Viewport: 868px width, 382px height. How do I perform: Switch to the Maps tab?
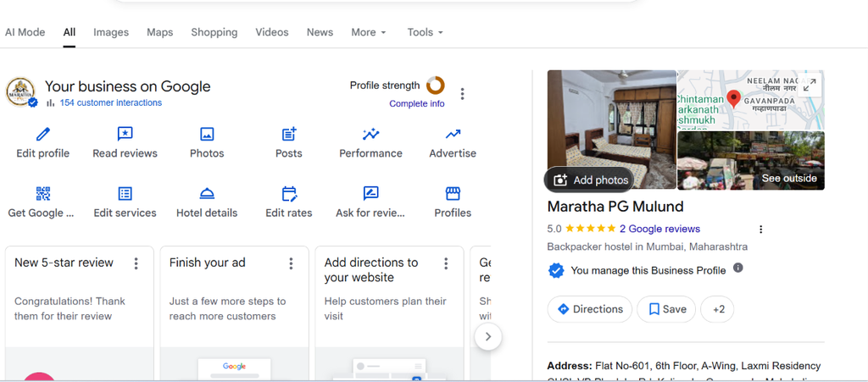160,32
